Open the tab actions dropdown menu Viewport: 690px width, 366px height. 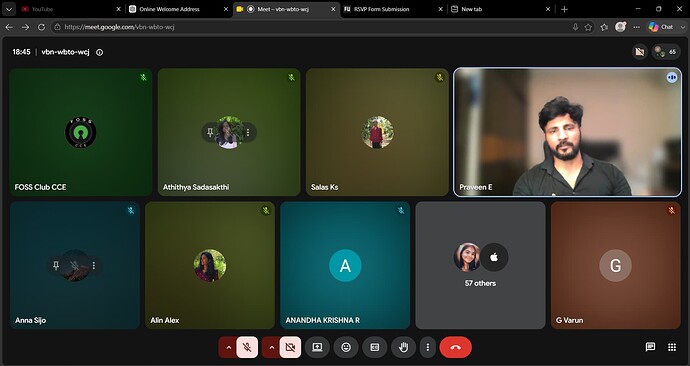pos(9,9)
